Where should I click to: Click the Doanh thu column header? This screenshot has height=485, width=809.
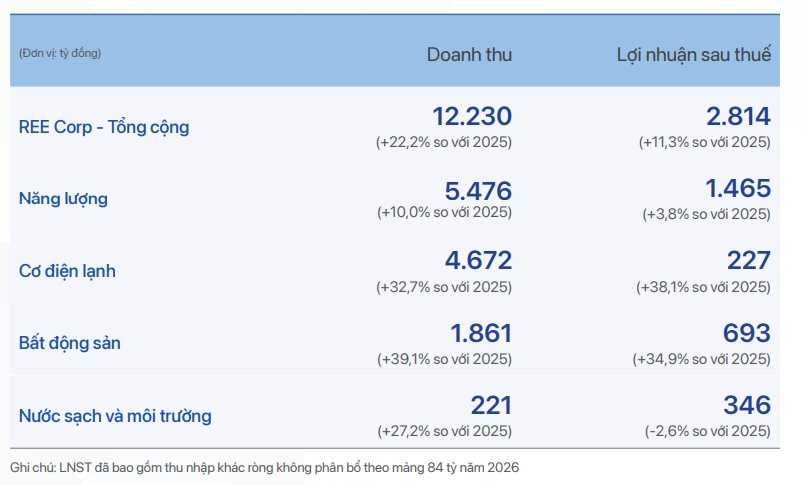(469, 55)
